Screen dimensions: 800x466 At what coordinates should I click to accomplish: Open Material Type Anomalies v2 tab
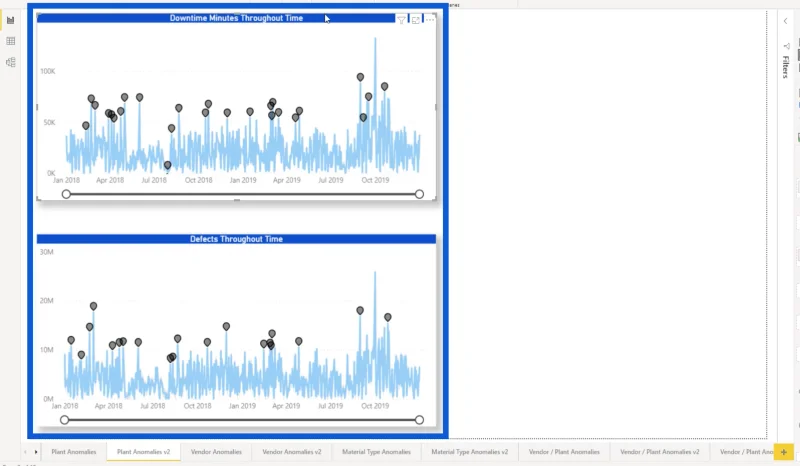[x=470, y=452]
